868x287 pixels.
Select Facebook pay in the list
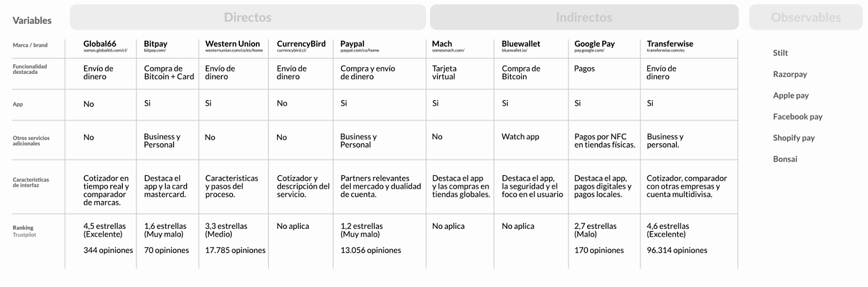pyautogui.click(x=797, y=117)
